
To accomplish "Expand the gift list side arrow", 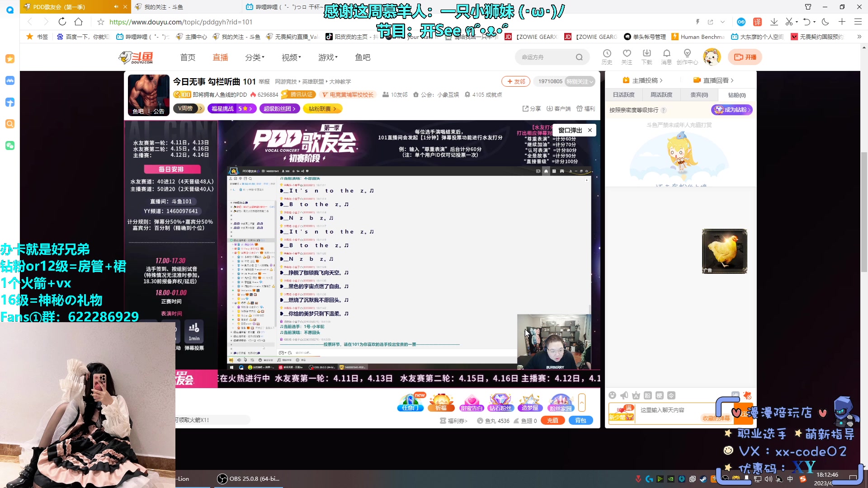I will (582, 402).
